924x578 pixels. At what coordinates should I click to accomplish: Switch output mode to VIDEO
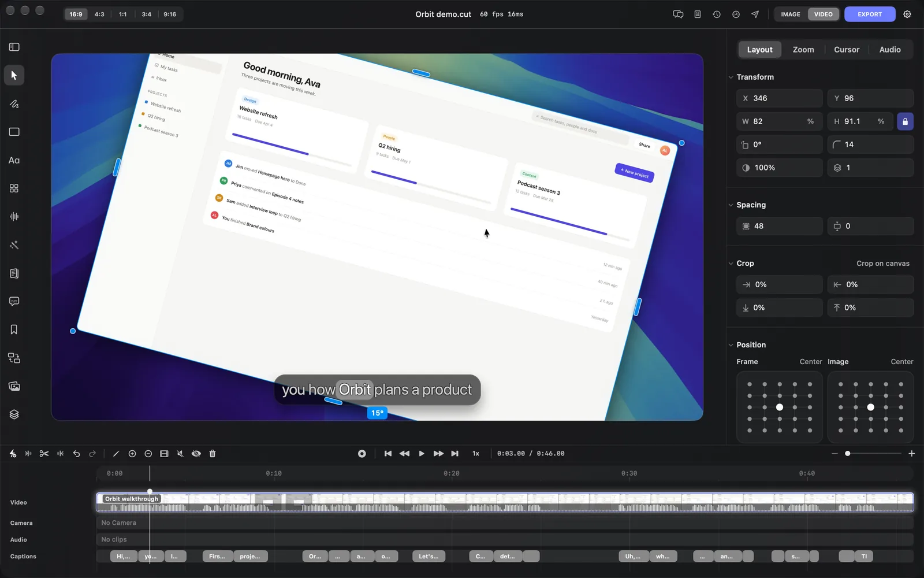point(824,14)
